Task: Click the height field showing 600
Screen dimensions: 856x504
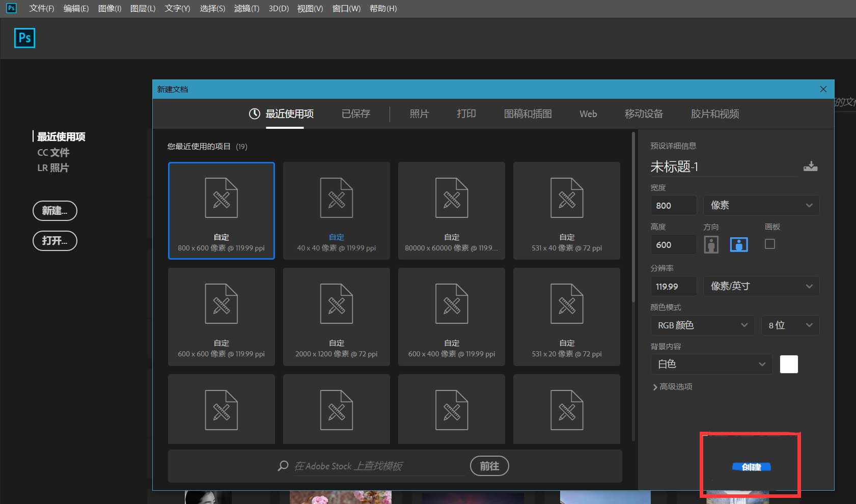Action: [674, 244]
